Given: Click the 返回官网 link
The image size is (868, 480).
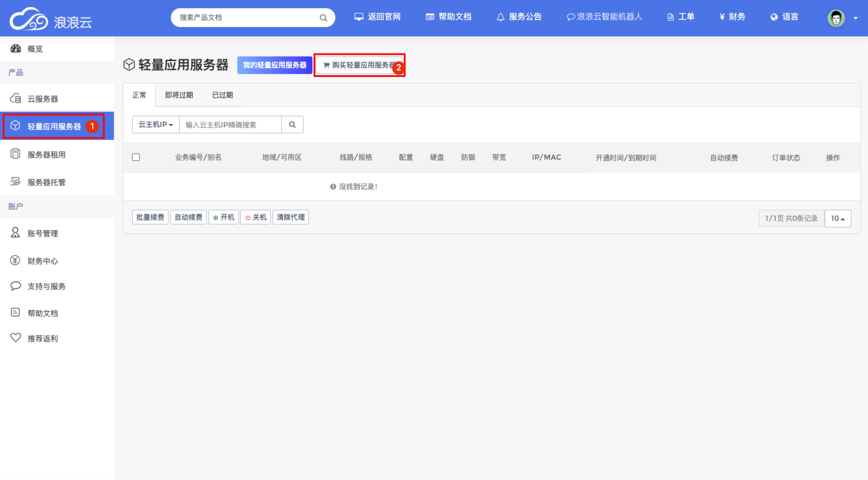Looking at the screenshot, I should [378, 17].
